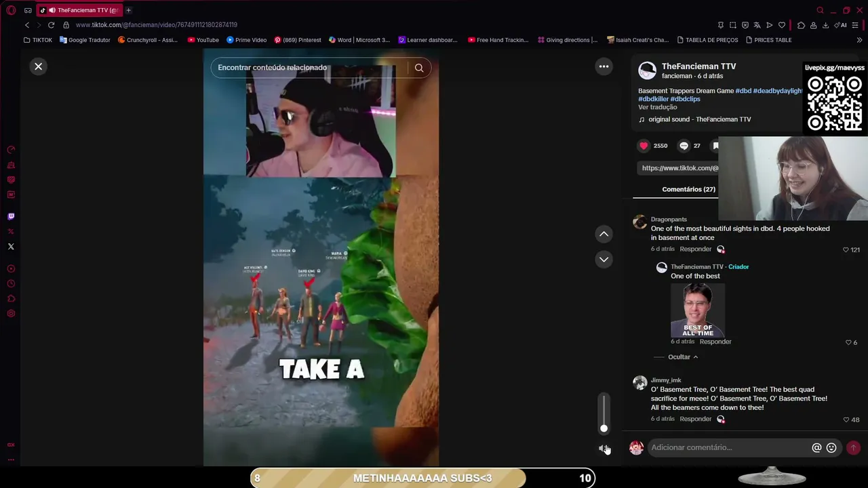Open the History clock icon in sidebar
Image resolution: width=868 pixels, height=488 pixels.
(x=11, y=284)
